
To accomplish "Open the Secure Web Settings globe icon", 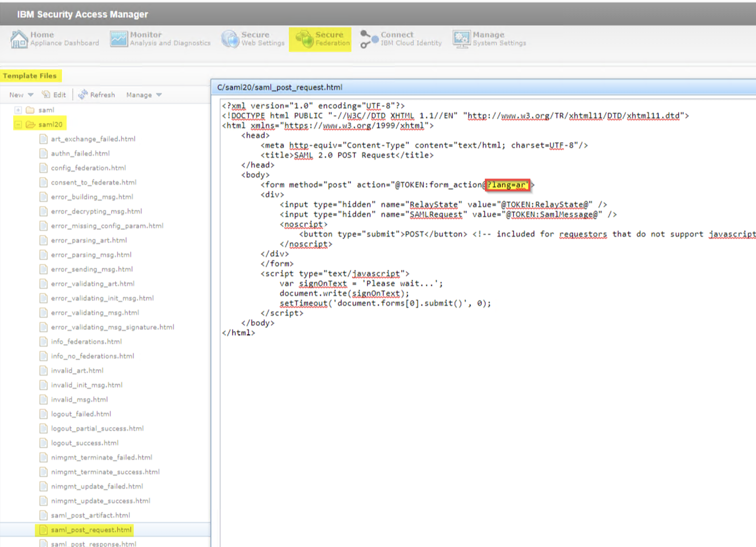I will point(230,39).
